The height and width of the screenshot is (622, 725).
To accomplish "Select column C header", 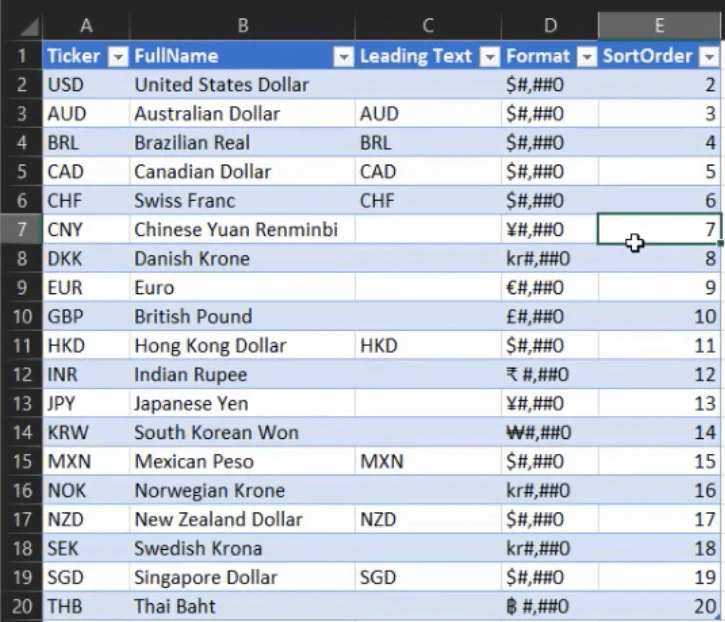I will [428, 26].
